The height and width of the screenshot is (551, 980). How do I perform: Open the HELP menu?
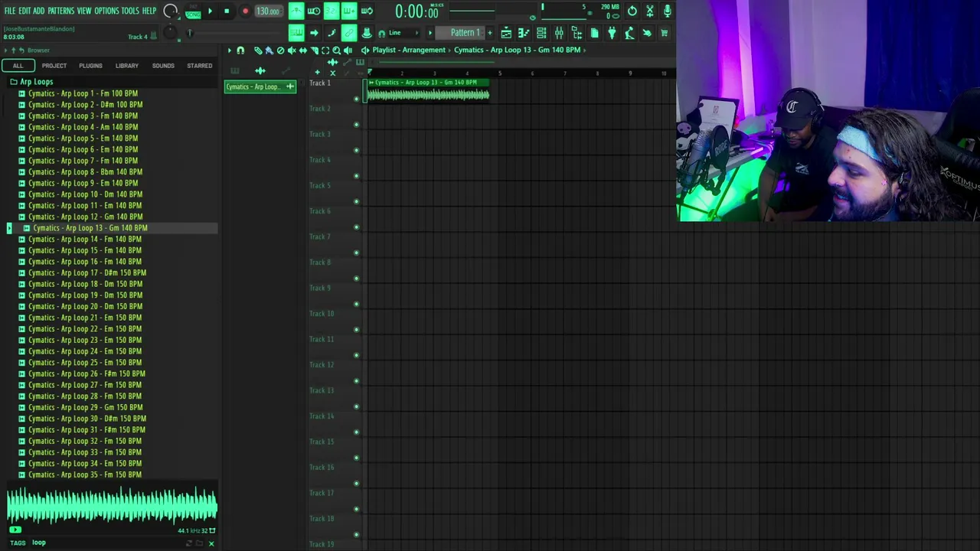coord(149,11)
